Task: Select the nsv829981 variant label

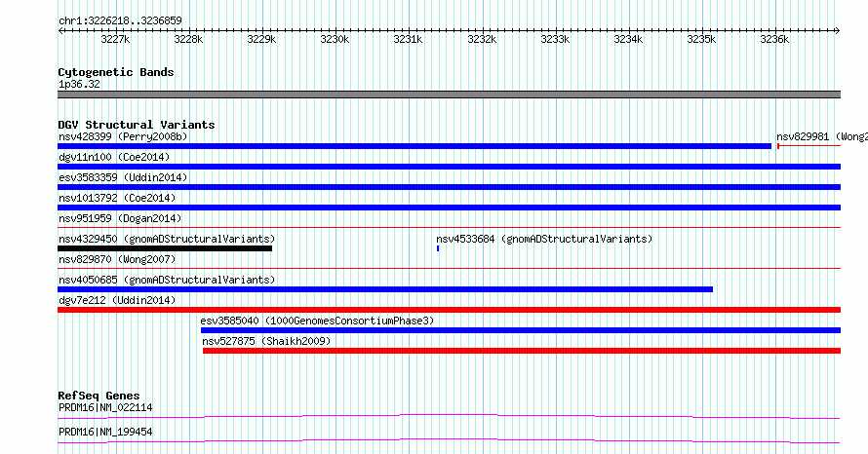Action: coord(821,136)
